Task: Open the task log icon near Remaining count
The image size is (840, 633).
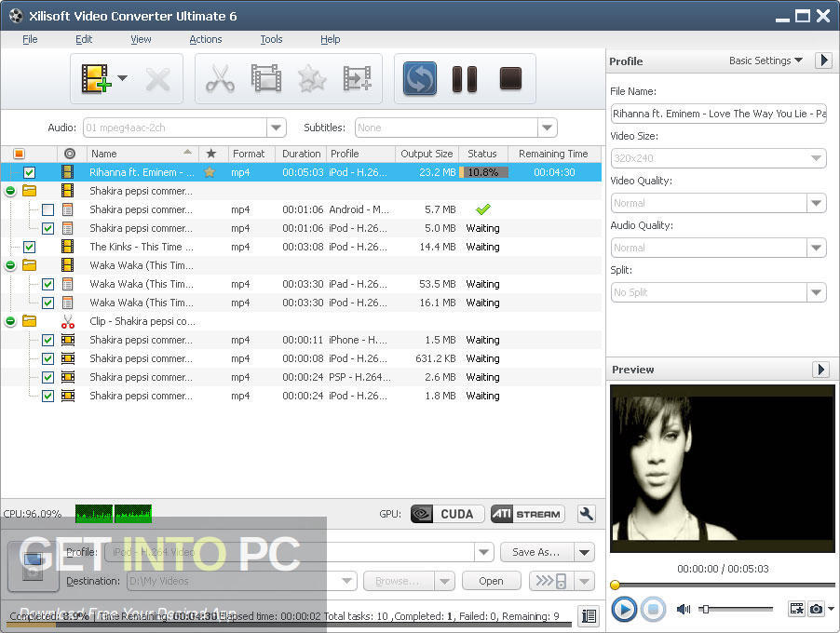Action: (x=588, y=616)
